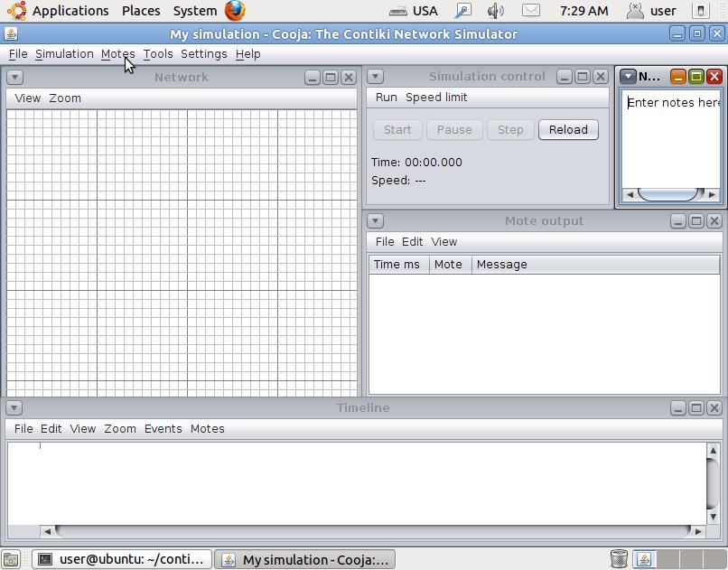Open Timeline Events menu

(x=163, y=429)
